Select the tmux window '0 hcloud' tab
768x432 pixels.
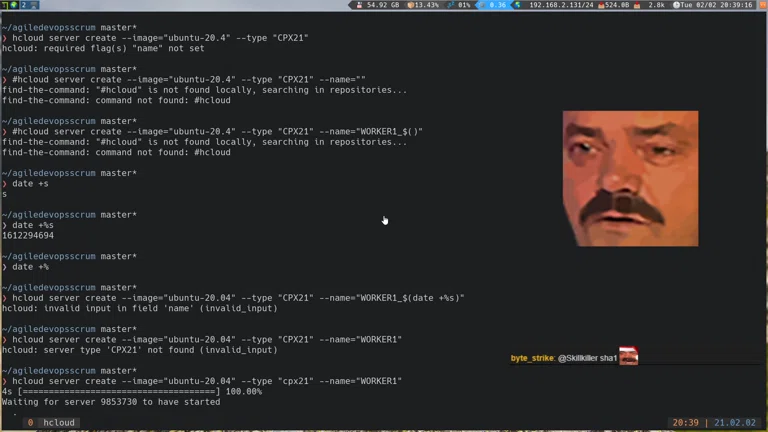pos(51,423)
